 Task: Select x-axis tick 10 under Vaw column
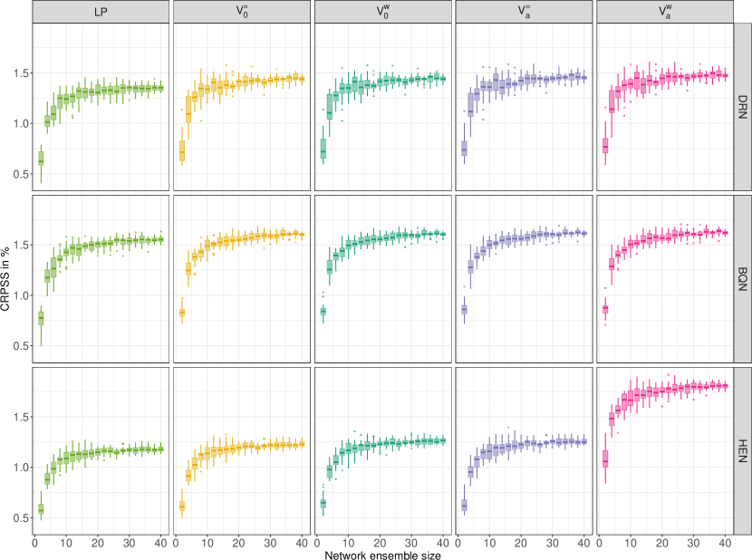(x=631, y=543)
